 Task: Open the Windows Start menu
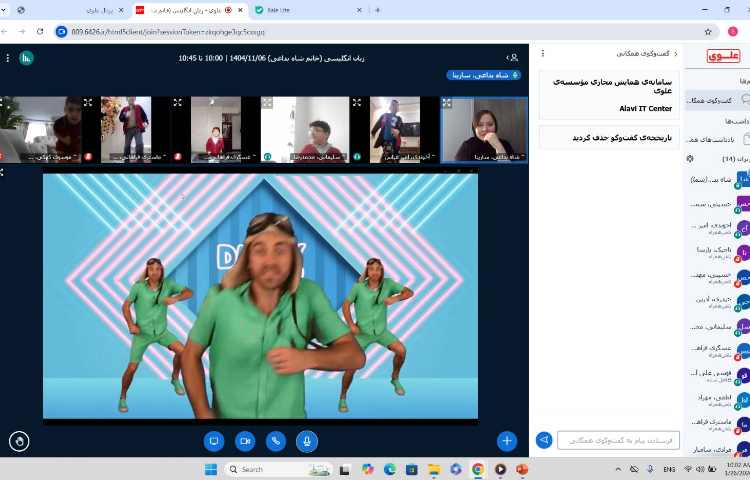point(211,469)
